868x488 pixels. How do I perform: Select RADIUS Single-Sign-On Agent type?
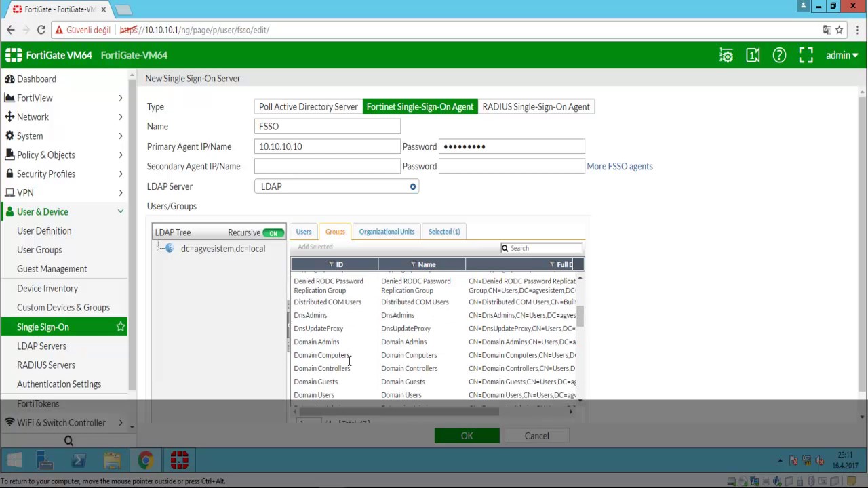pyautogui.click(x=536, y=106)
